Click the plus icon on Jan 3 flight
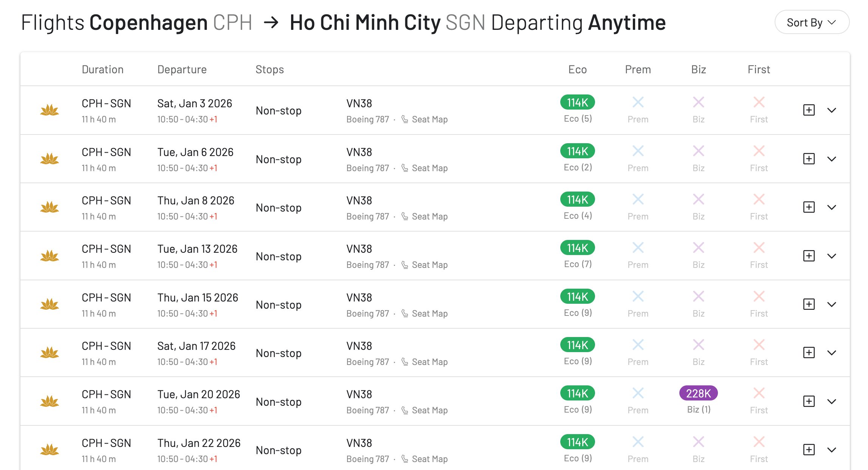Image resolution: width=868 pixels, height=470 pixels. pyautogui.click(x=809, y=110)
